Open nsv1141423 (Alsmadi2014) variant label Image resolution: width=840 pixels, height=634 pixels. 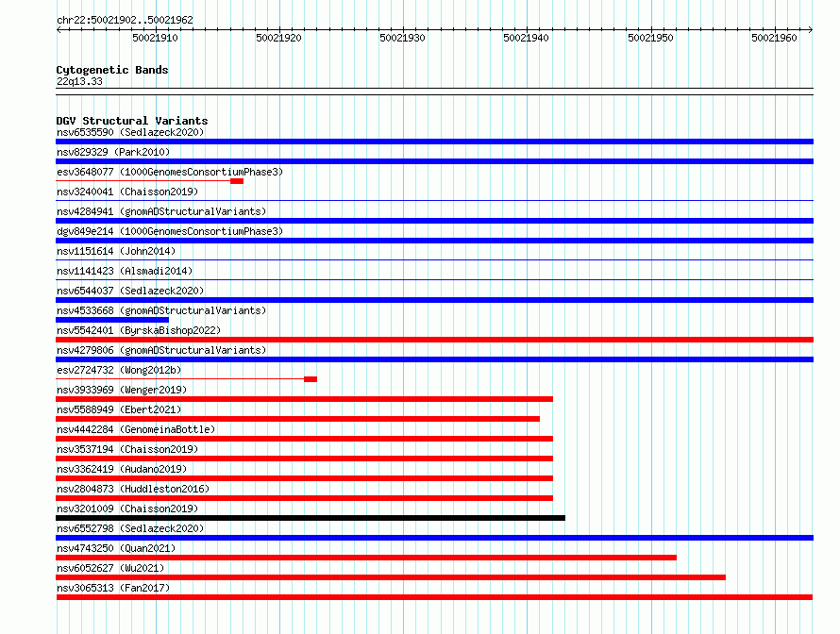[x=125, y=271]
